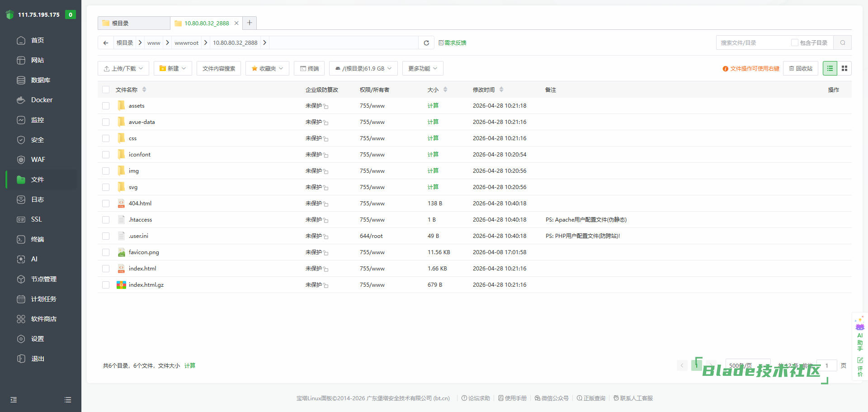Go back using the left arrow icon
The image size is (868, 412).
(106, 43)
